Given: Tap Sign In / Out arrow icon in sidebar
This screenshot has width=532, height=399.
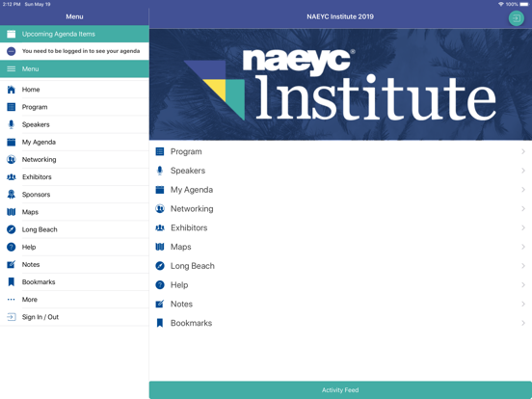Looking at the screenshot, I should (12, 317).
